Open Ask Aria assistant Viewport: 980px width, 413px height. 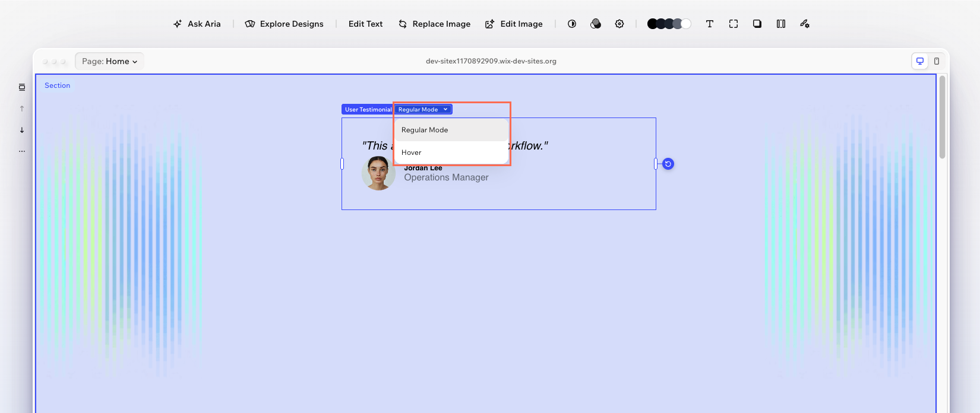tap(197, 24)
